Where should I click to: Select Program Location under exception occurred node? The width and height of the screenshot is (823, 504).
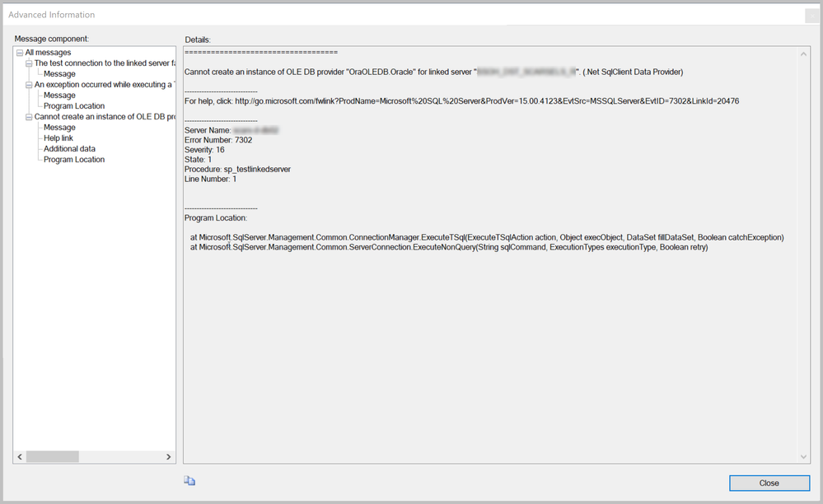(74, 106)
